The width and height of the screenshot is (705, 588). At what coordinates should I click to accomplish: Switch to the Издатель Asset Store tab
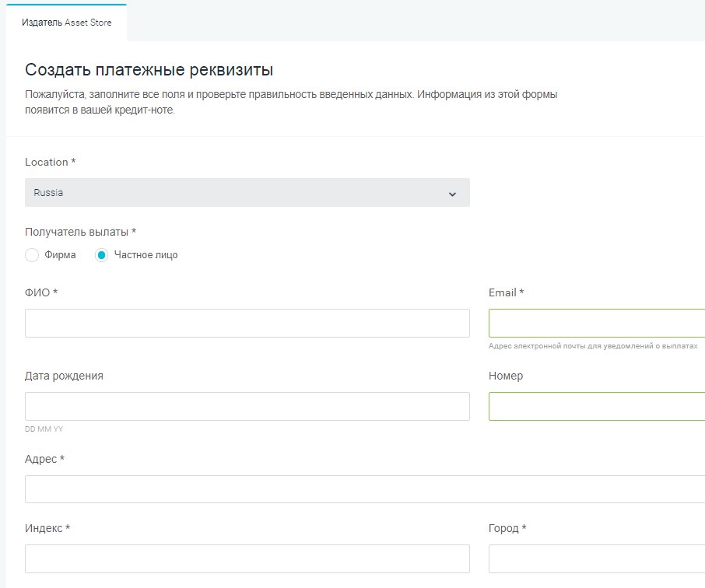coord(66,23)
